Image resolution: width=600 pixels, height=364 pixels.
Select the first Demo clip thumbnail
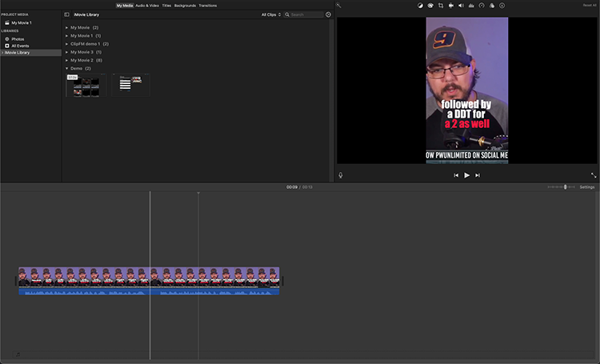click(86, 86)
